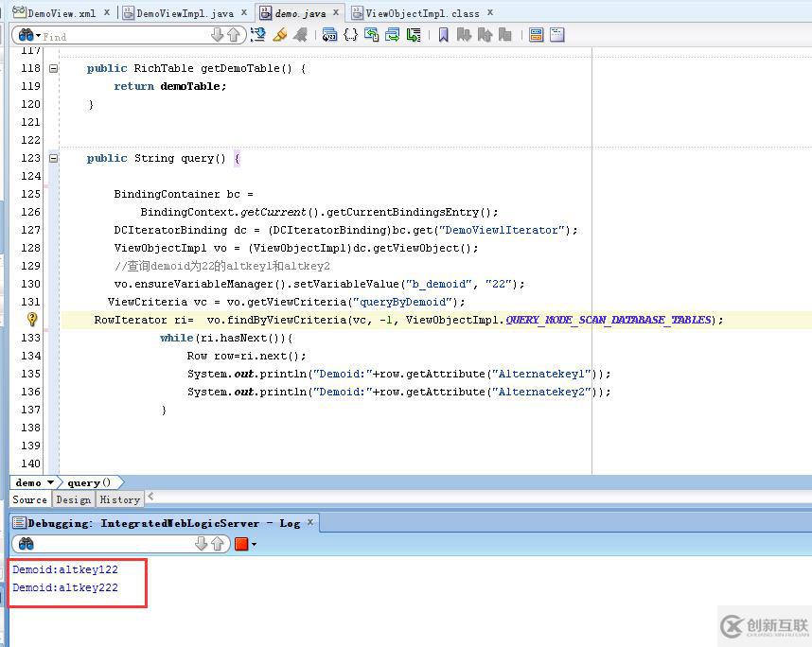This screenshot has width=812, height=647.
Task: Switch to the Source view tab
Action: [x=30, y=499]
